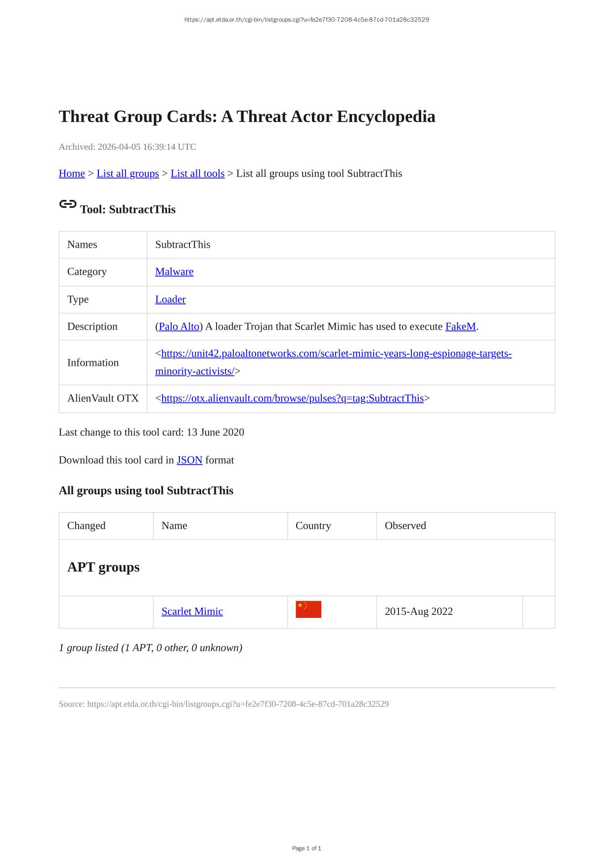Click the source URL in the footer
The height and width of the screenshot is (868, 614).
pyautogui.click(x=238, y=704)
